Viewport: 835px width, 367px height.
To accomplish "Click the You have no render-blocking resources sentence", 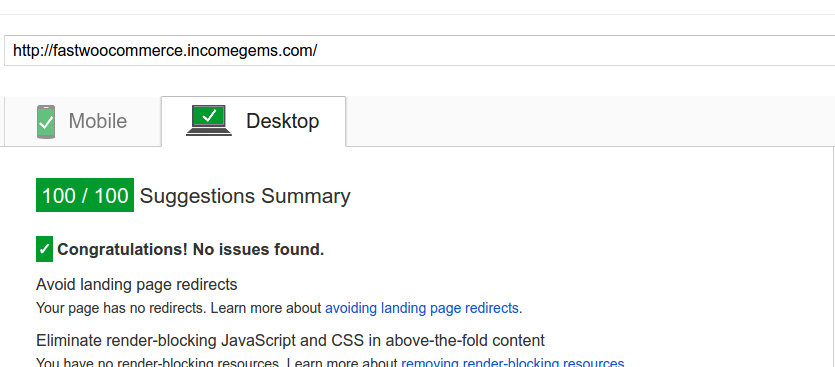I will (x=158, y=363).
